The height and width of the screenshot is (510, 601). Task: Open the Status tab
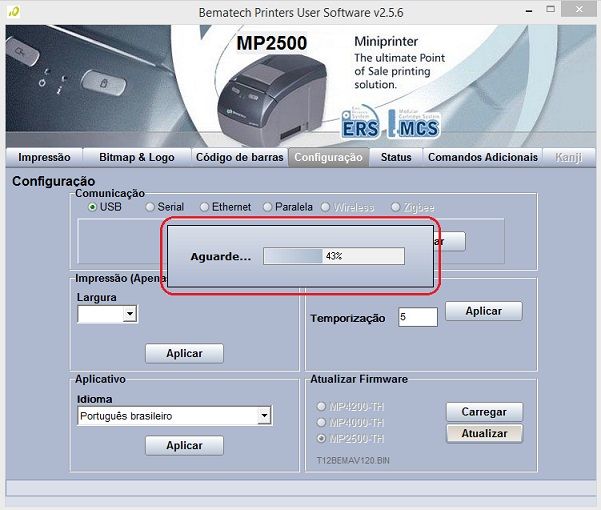[396, 157]
